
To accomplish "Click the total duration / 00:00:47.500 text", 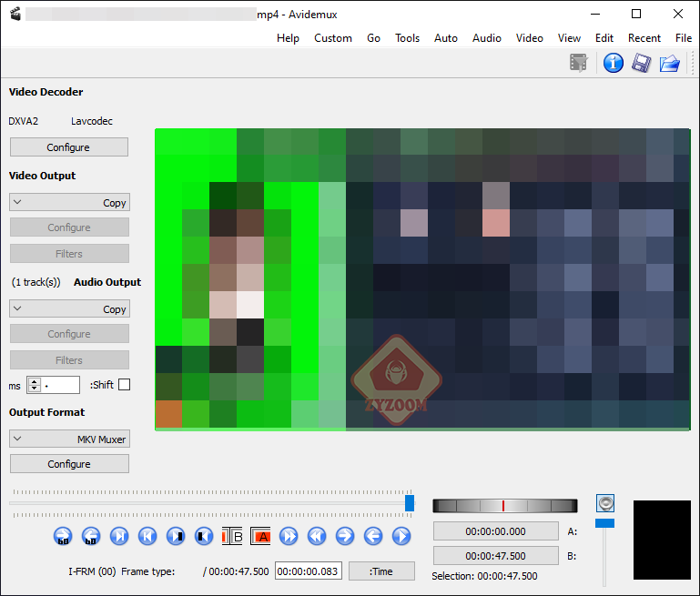I will [236, 571].
